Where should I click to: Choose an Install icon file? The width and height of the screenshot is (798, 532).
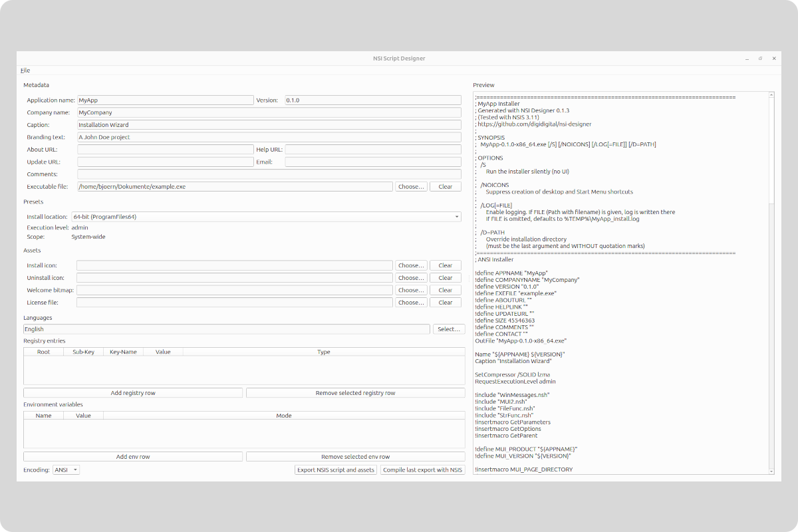411,265
